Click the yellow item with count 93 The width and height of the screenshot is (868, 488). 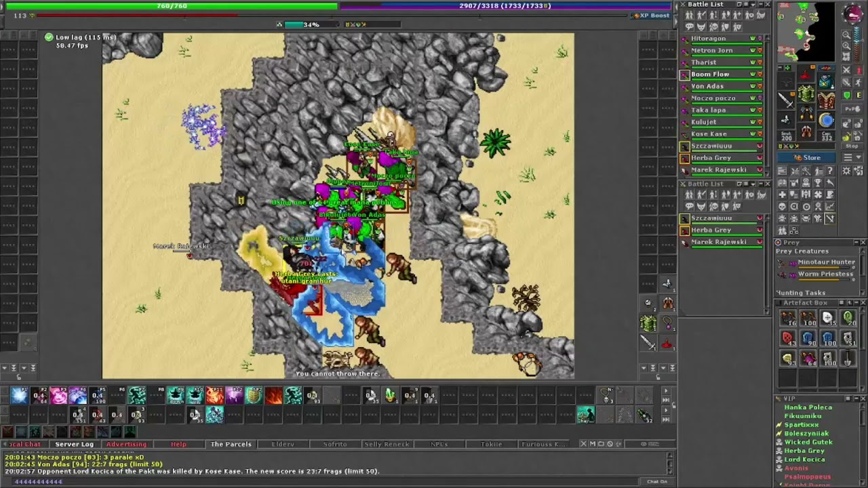[x=788, y=359]
